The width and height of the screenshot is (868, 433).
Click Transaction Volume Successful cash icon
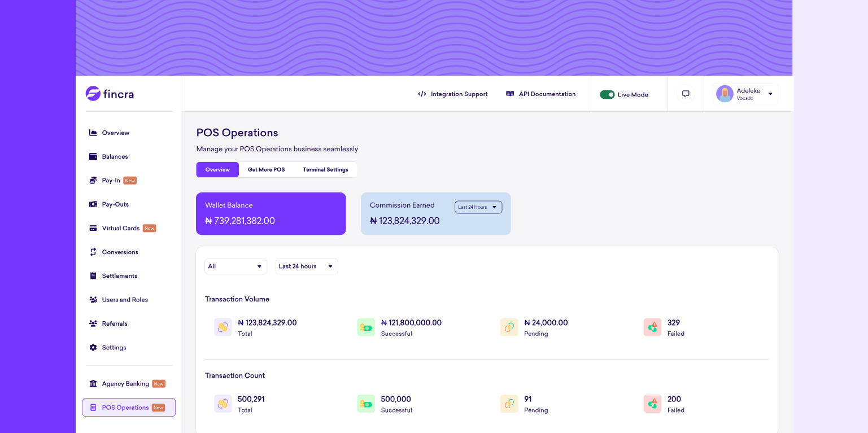pyautogui.click(x=366, y=327)
